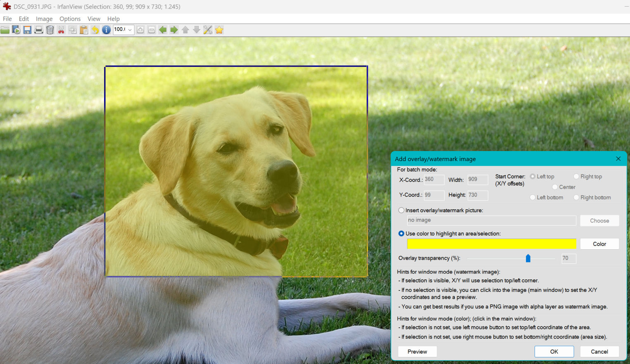Open the Options menu

pyautogui.click(x=70, y=19)
